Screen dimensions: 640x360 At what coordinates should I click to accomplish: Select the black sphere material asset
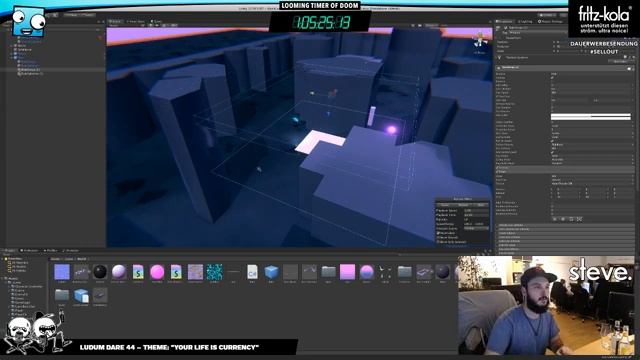[x=100, y=272]
